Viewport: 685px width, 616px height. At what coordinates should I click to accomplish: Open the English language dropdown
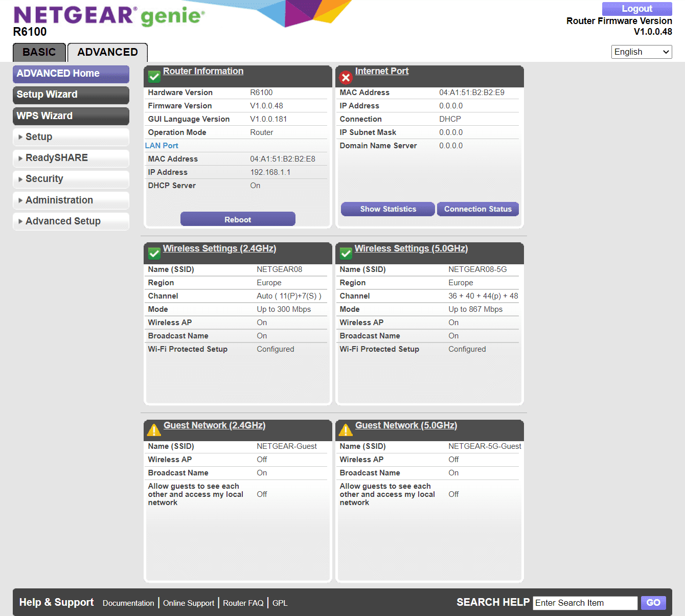tap(642, 52)
